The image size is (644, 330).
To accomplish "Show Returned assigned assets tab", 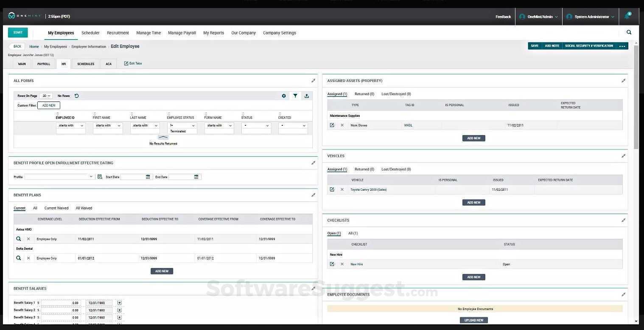I will (x=364, y=94).
